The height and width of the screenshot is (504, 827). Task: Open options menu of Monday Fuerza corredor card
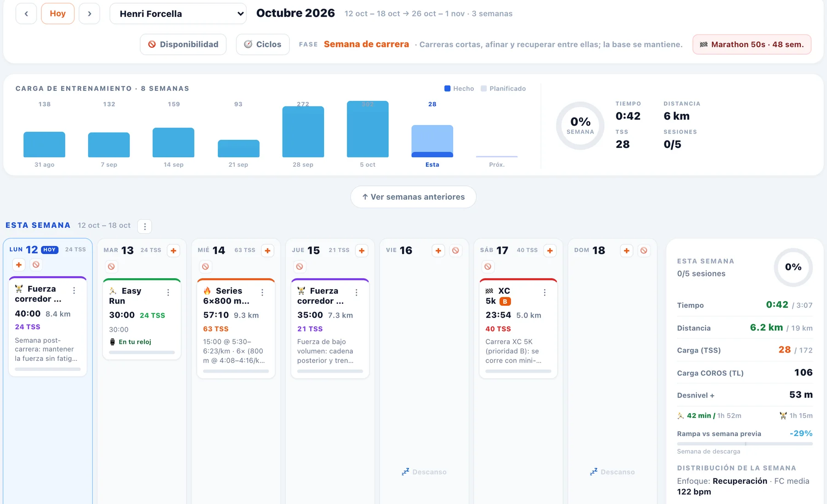coord(74,291)
